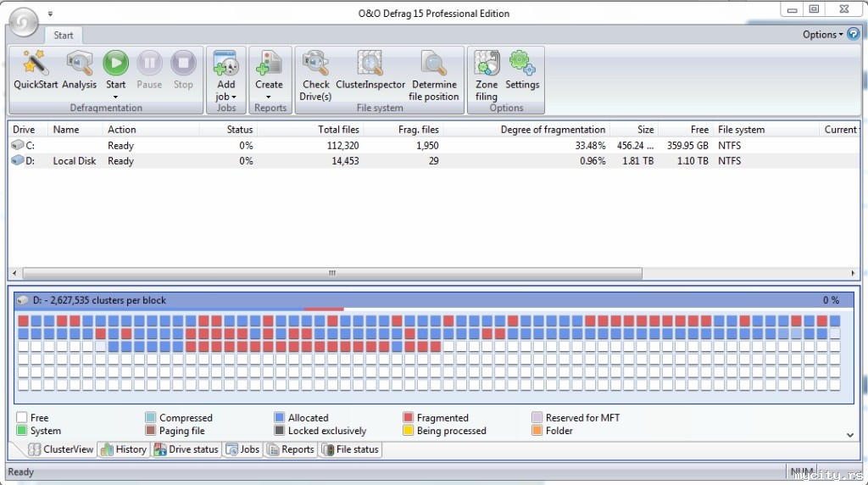Viewport: 868px width, 485px height.
Task: Open Zone filing options
Action: pyautogui.click(x=487, y=63)
